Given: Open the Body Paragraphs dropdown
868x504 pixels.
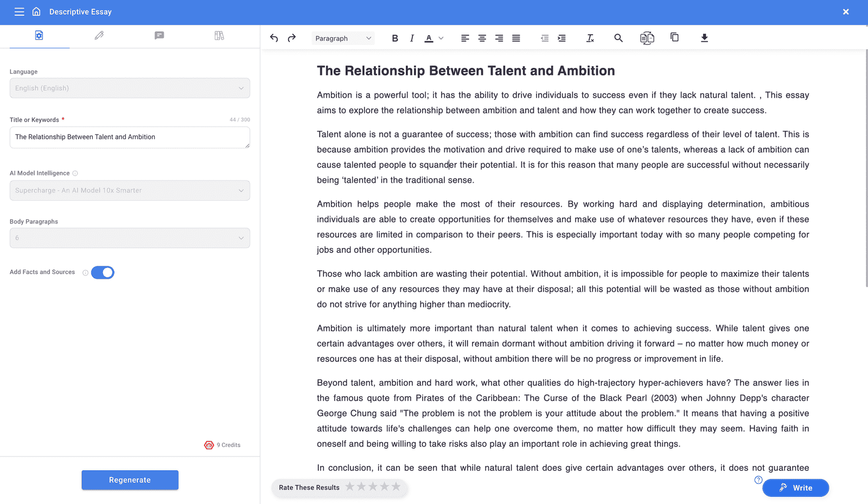Looking at the screenshot, I should click(x=130, y=238).
